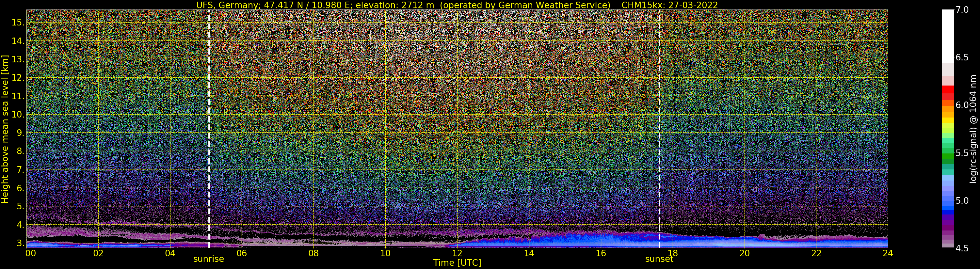
Task: Click the '5.5' colorbar value
Action: pos(962,153)
